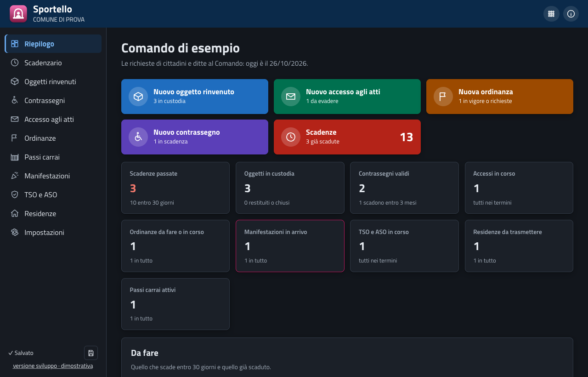Open Passi carrai in the sidebar

click(x=53, y=157)
